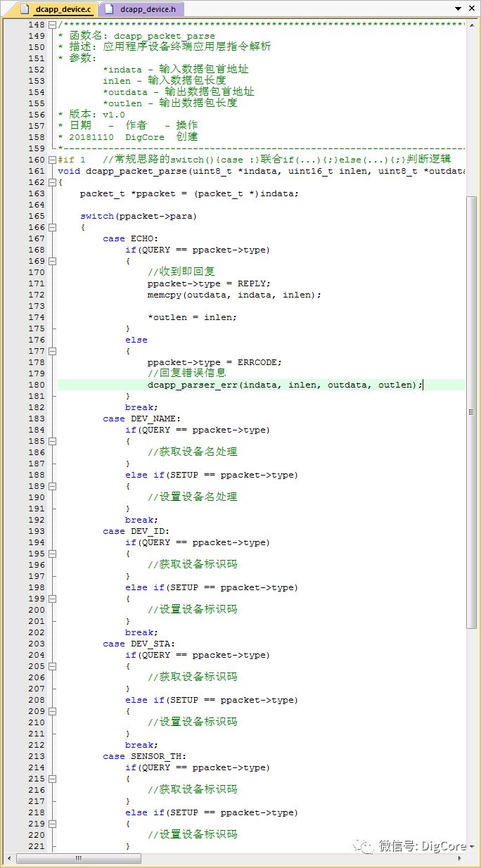Collapse the comment block at line 148
The image size is (481, 868).
(x=52, y=25)
